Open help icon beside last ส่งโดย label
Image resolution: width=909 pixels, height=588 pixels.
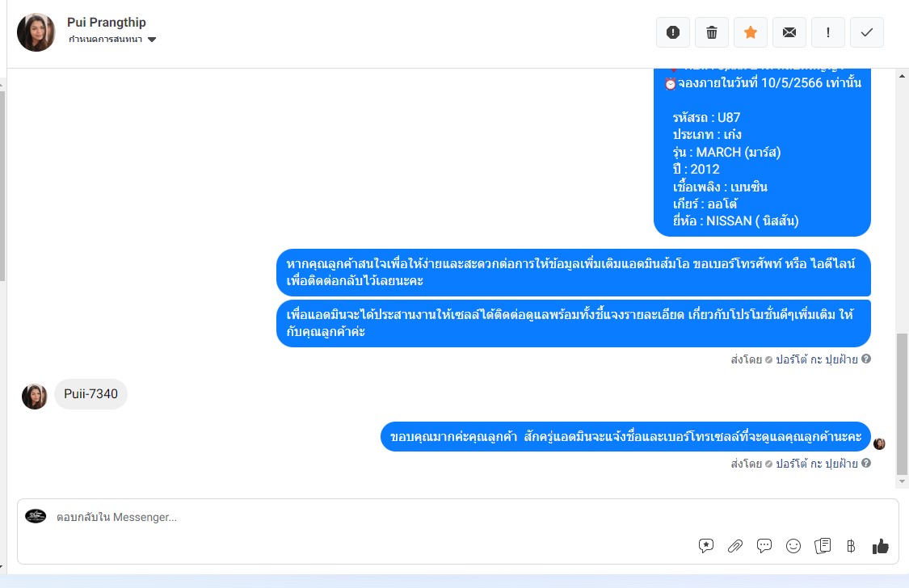click(x=866, y=463)
